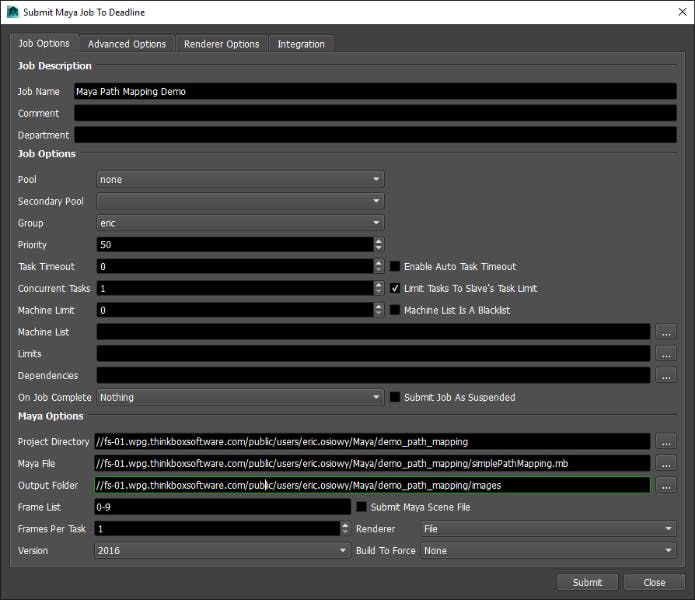Enable Auto Task Timeout checkbox

[x=395, y=266]
